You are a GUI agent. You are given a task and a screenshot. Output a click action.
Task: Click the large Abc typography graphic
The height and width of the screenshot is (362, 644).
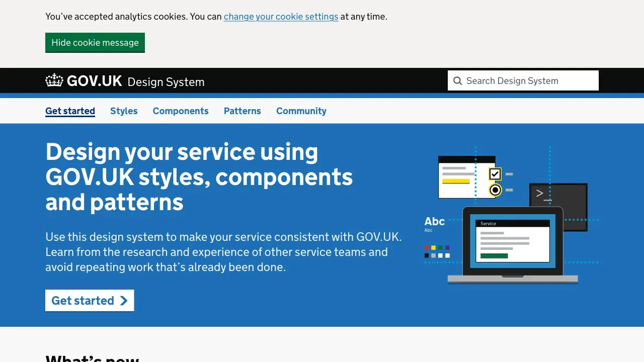434,221
